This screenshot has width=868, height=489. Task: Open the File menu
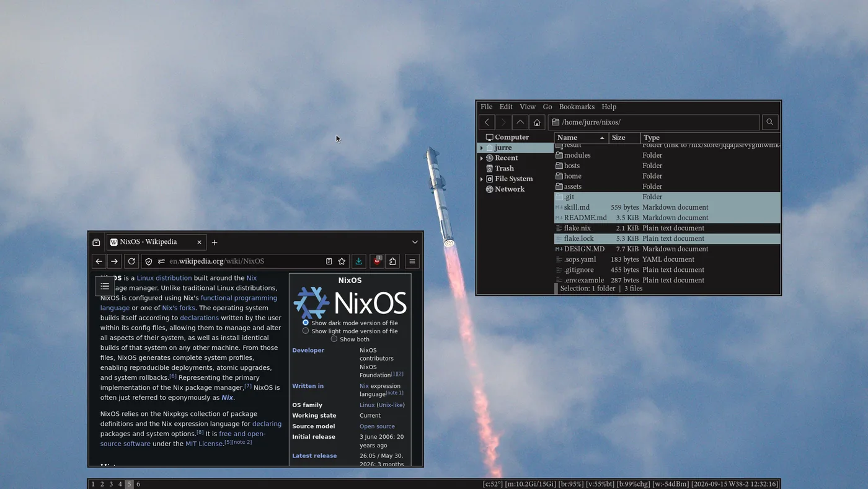tap(487, 107)
